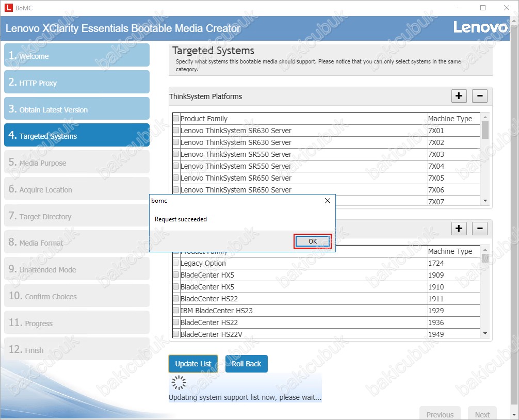519x420 pixels.
Task: Click the Next button
Action: pyautogui.click(x=482, y=414)
